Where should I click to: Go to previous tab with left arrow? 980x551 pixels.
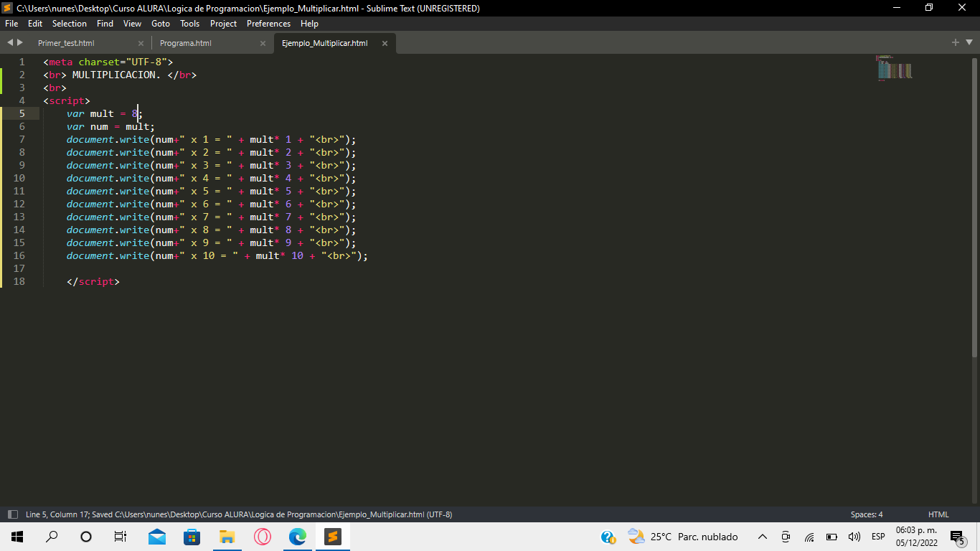[x=10, y=42]
